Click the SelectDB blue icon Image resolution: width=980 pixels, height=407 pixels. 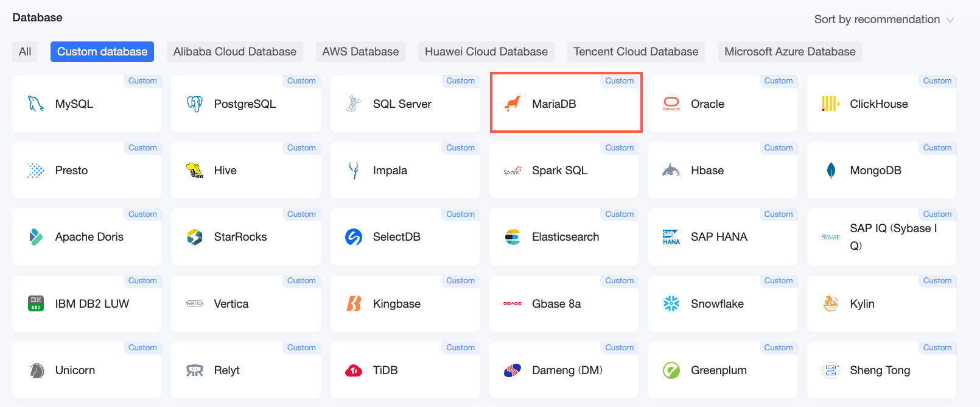354,237
